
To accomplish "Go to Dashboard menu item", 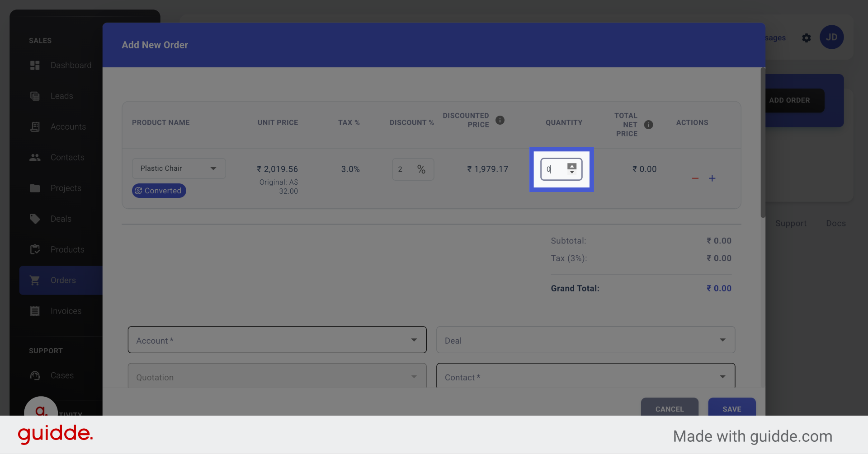I will click(71, 66).
